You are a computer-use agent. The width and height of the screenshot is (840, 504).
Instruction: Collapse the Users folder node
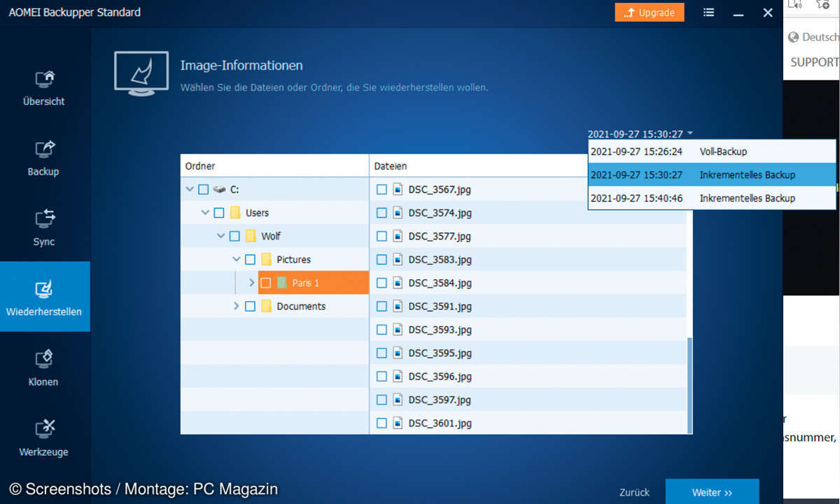(205, 213)
